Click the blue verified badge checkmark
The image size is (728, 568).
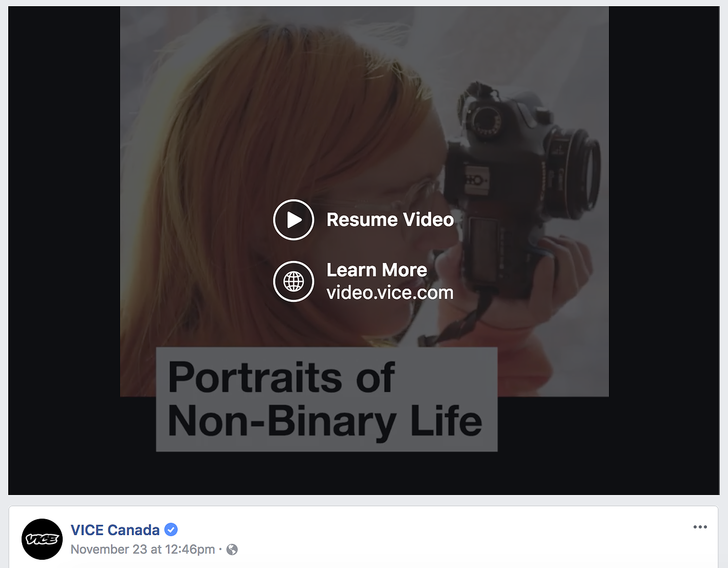pyautogui.click(x=171, y=529)
